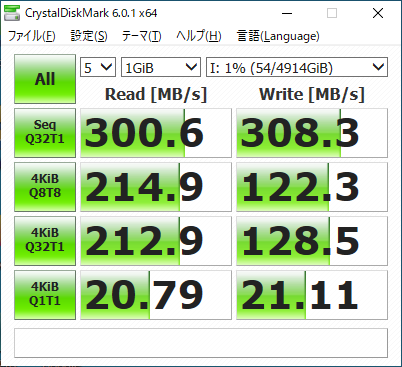Start the 4KiB Q8T8 test
Screen dimensions: 402x367
45,187
